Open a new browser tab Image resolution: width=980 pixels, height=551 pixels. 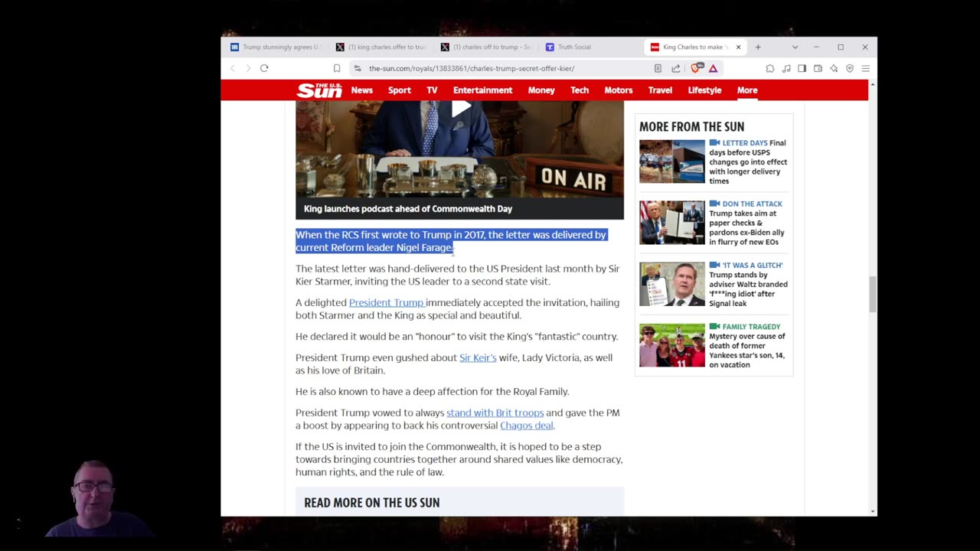coord(758,47)
